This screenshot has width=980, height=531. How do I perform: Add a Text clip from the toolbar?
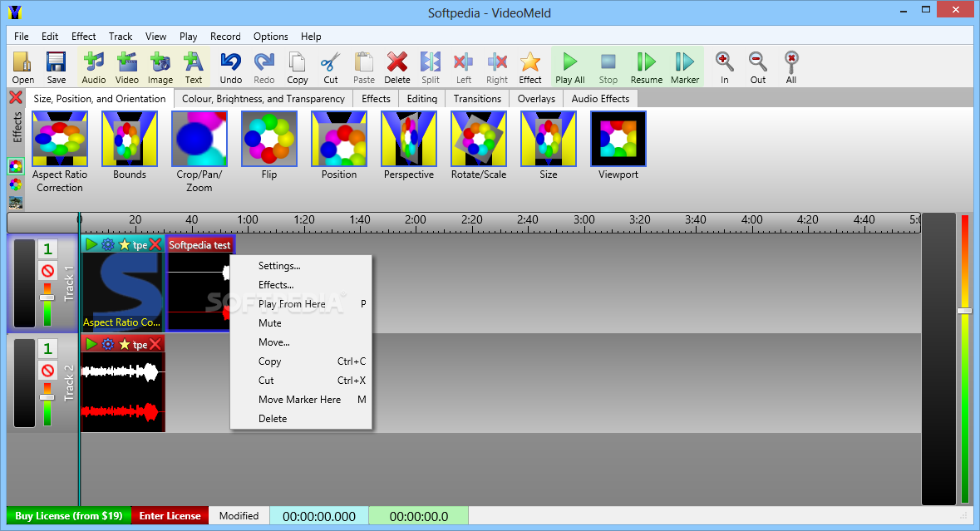point(193,66)
